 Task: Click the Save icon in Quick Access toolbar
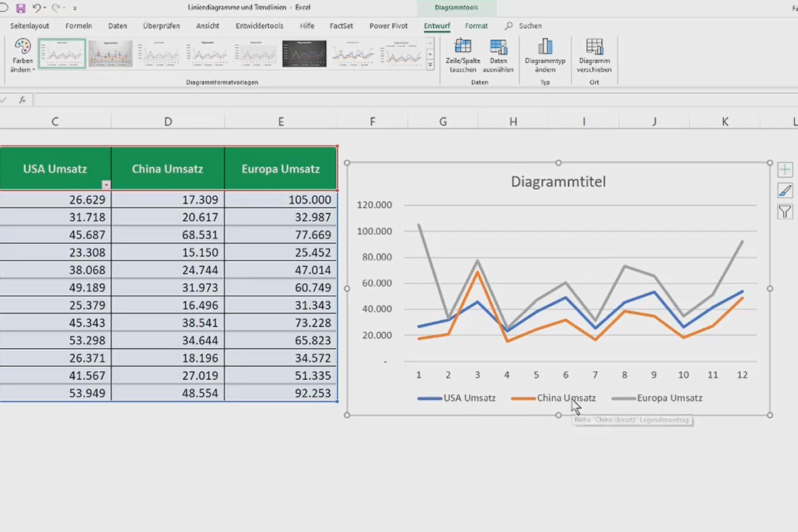[x=22, y=7]
